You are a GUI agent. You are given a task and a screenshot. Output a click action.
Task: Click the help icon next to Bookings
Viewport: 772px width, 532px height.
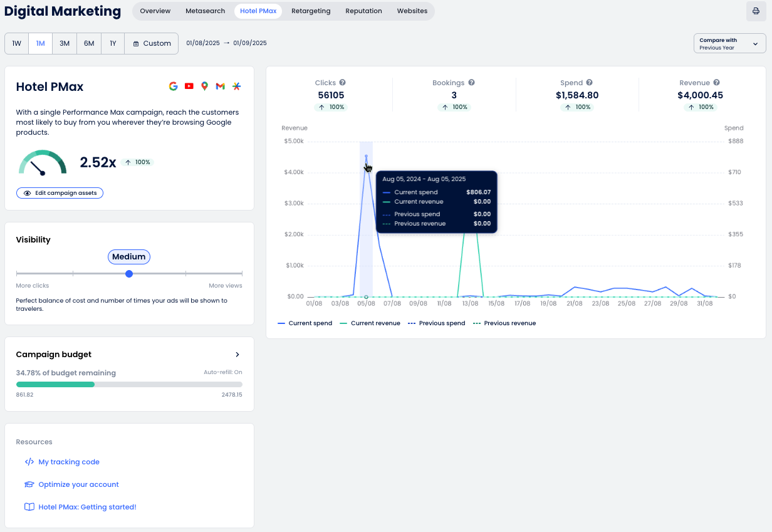point(471,83)
